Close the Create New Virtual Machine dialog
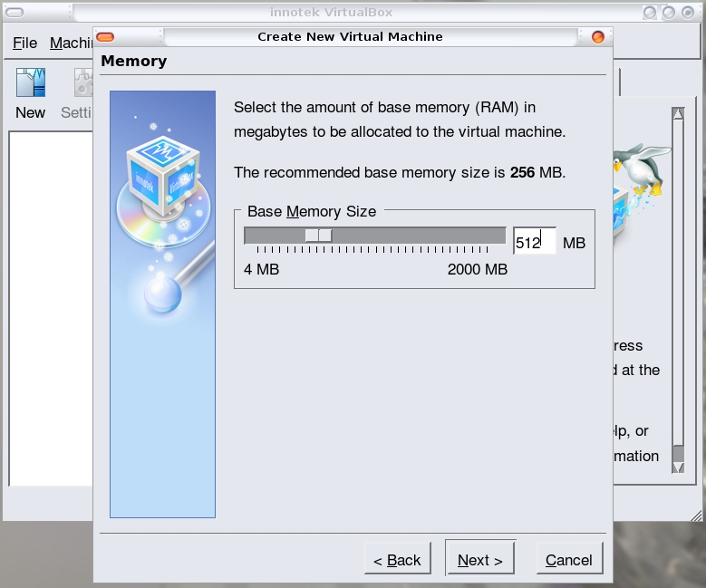 pos(597,37)
